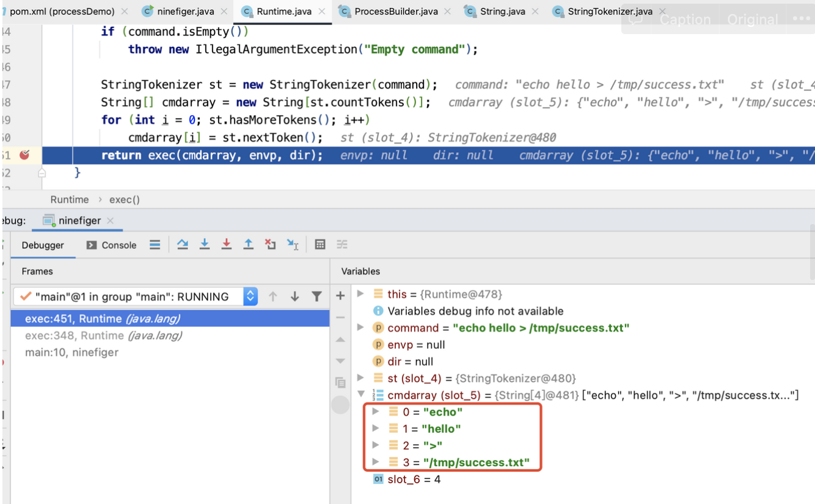This screenshot has width=815, height=504.
Task: Expand the command variable node
Action: [x=361, y=327]
